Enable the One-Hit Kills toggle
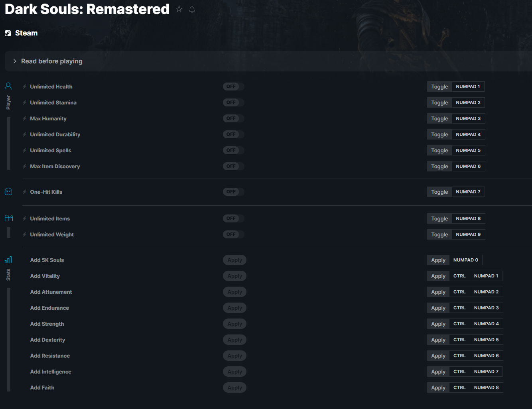Image resolution: width=532 pixels, height=409 pixels. 234,192
